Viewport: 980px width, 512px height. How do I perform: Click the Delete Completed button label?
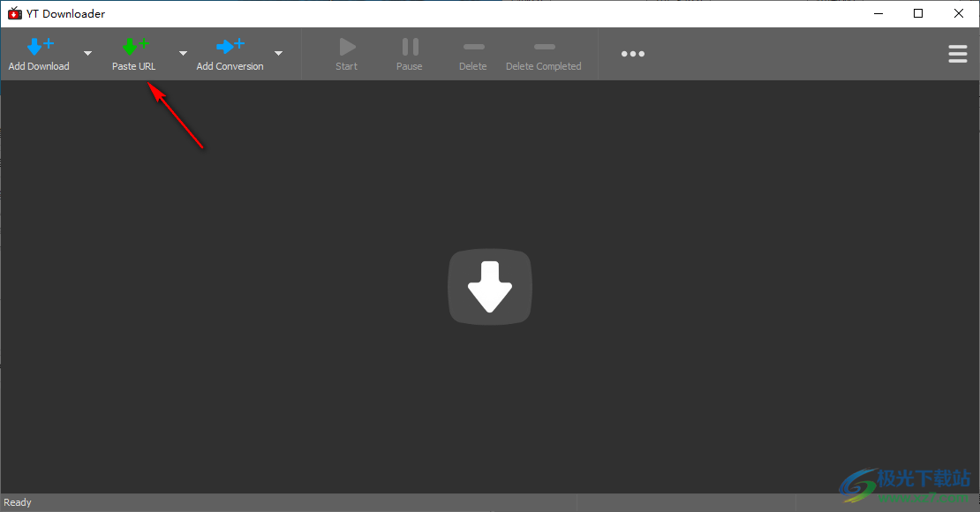(544, 65)
